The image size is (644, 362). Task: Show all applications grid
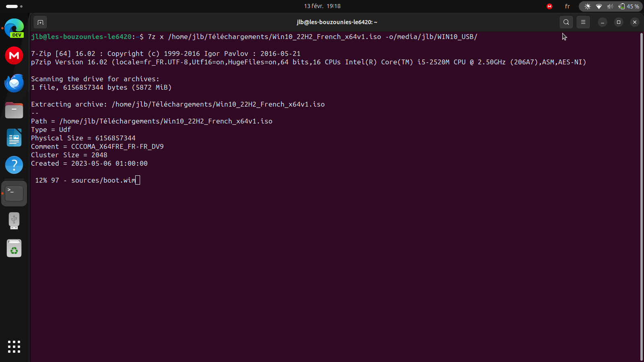point(14,347)
